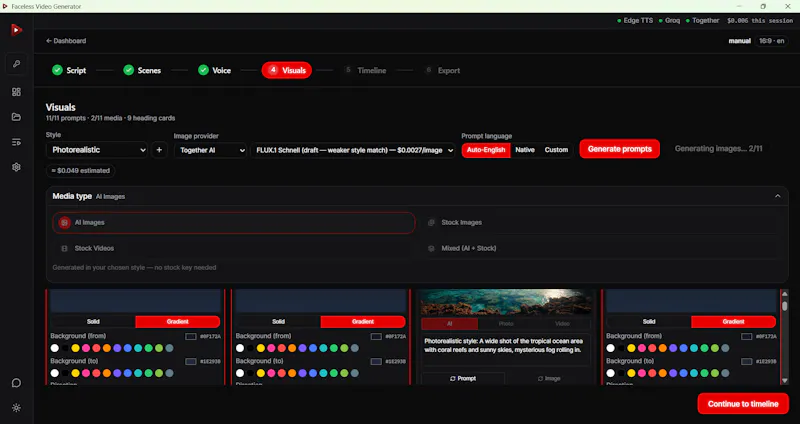Open the API keys sidebar icon
The height and width of the screenshot is (424, 800).
(x=16, y=64)
